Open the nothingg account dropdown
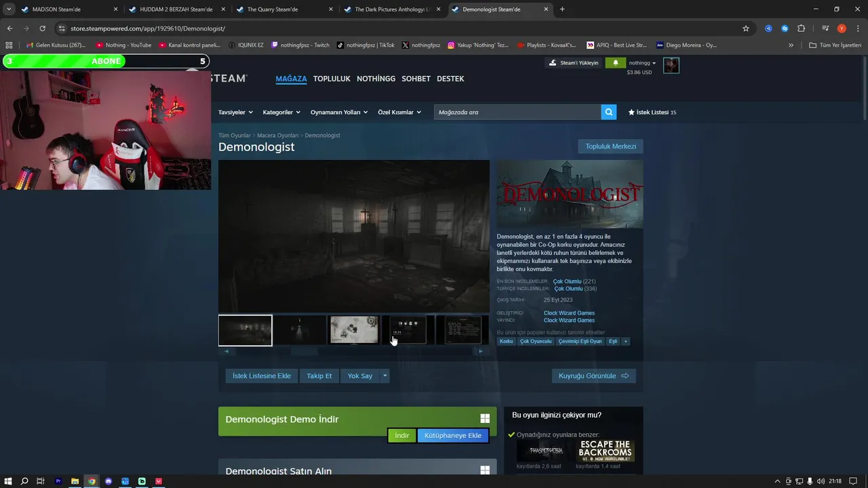 tap(643, 63)
